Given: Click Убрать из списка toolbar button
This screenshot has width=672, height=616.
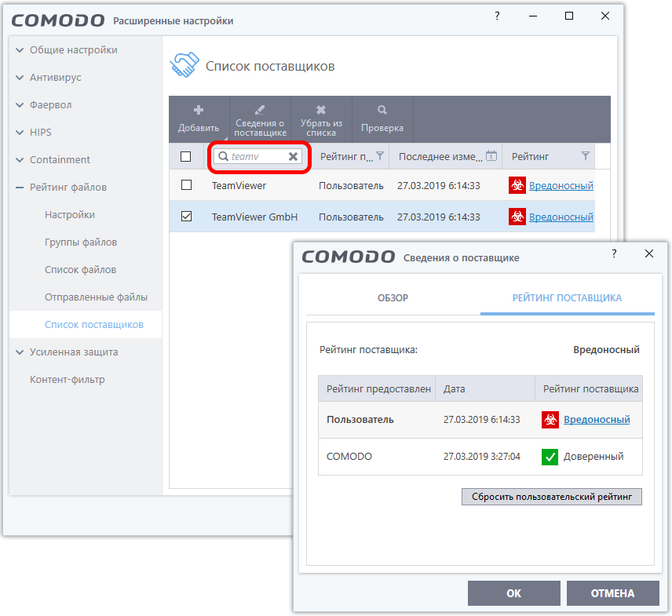Looking at the screenshot, I should [321, 119].
